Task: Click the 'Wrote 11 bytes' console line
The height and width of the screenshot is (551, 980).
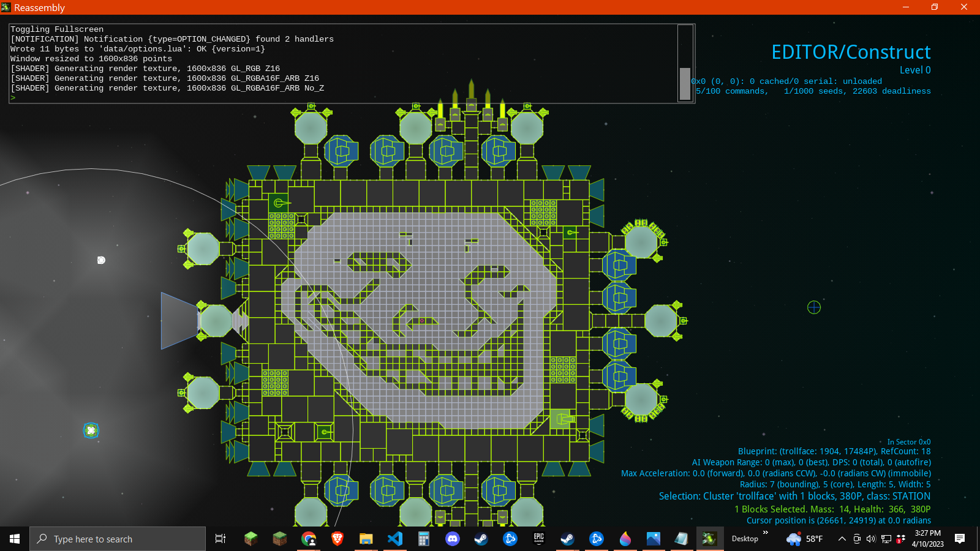Action: (138, 49)
